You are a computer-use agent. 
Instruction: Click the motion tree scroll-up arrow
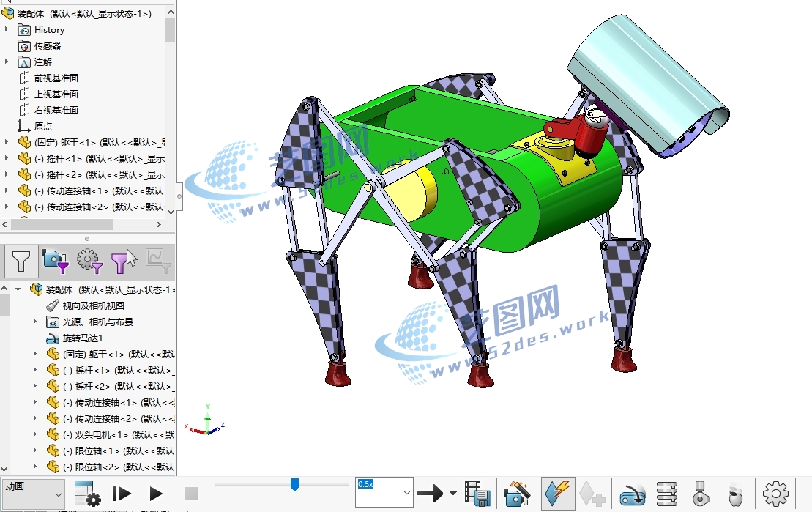[x=4, y=288]
